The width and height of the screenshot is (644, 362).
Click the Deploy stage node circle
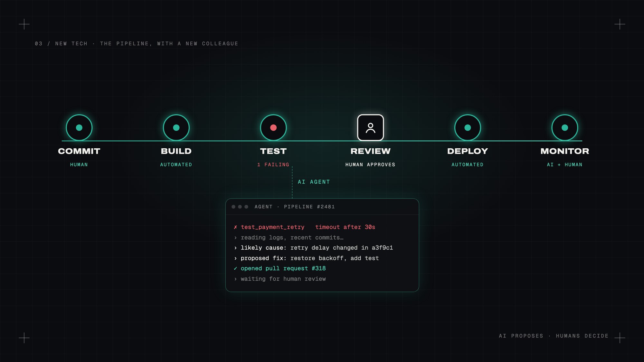pos(468,128)
